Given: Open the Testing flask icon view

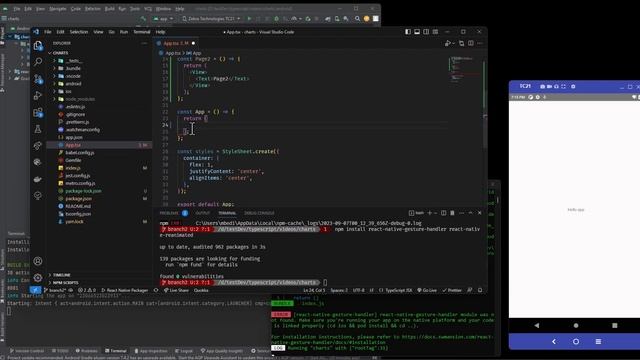Looking at the screenshot, I should [x=38, y=129].
